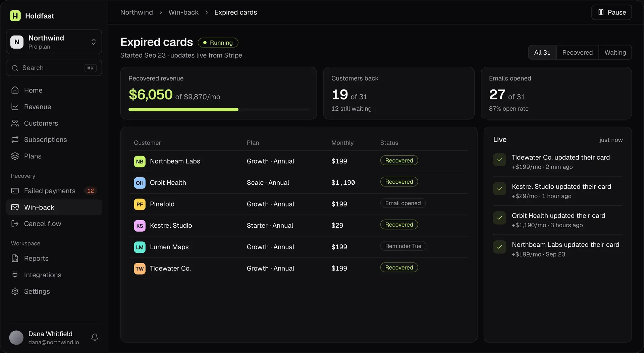
Task: Click the Reports document icon
Action: pos(15,258)
